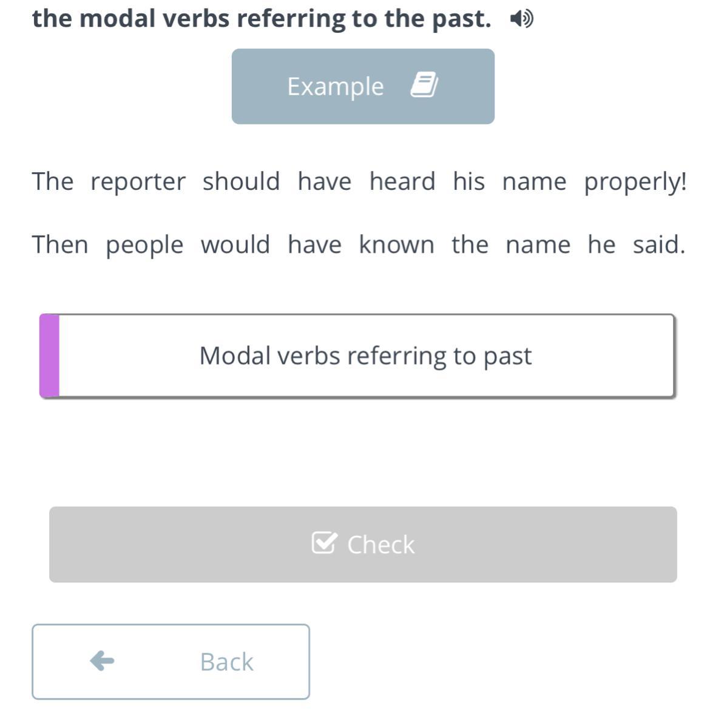Select the word "people" in the second sentence
The height and width of the screenshot is (728, 727).
144,246
